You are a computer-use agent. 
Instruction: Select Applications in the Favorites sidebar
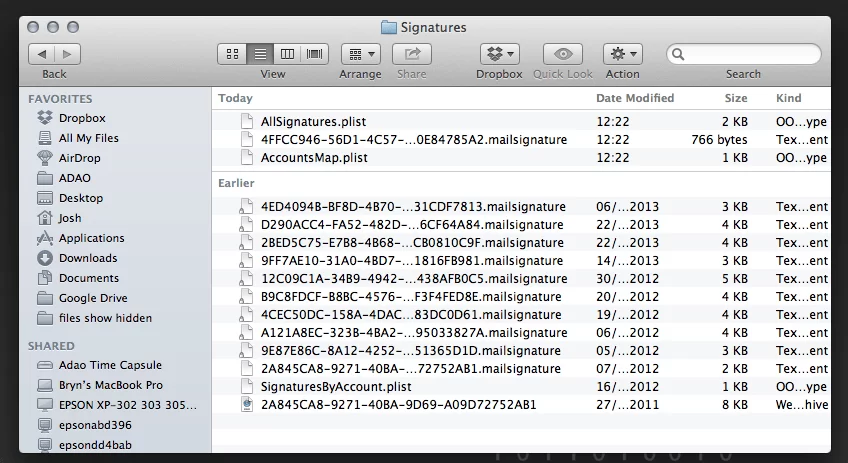point(91,238)
